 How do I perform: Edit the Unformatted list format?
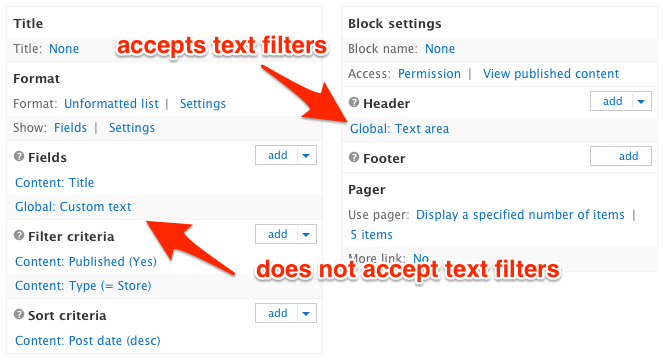[111, 104]
